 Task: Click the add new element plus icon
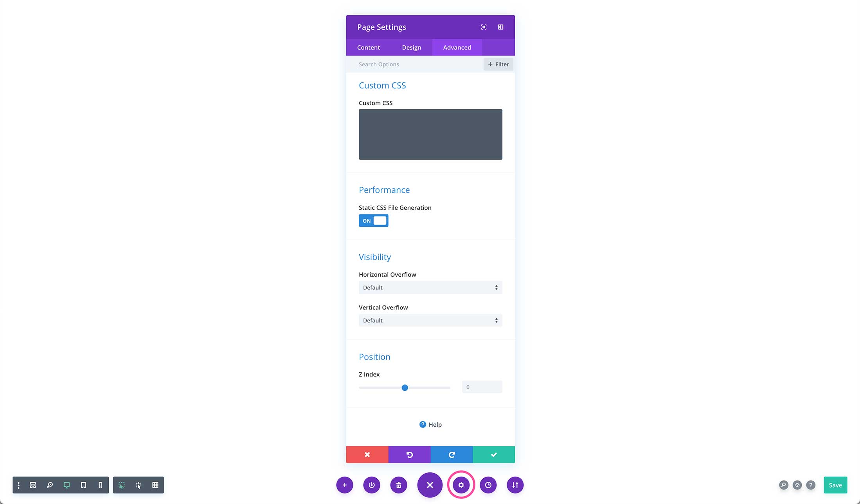coord(344,485)
